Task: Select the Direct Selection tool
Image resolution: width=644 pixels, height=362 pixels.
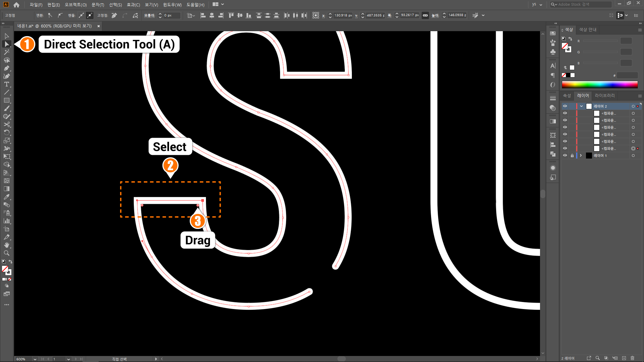Action: (x=7, y=44)
